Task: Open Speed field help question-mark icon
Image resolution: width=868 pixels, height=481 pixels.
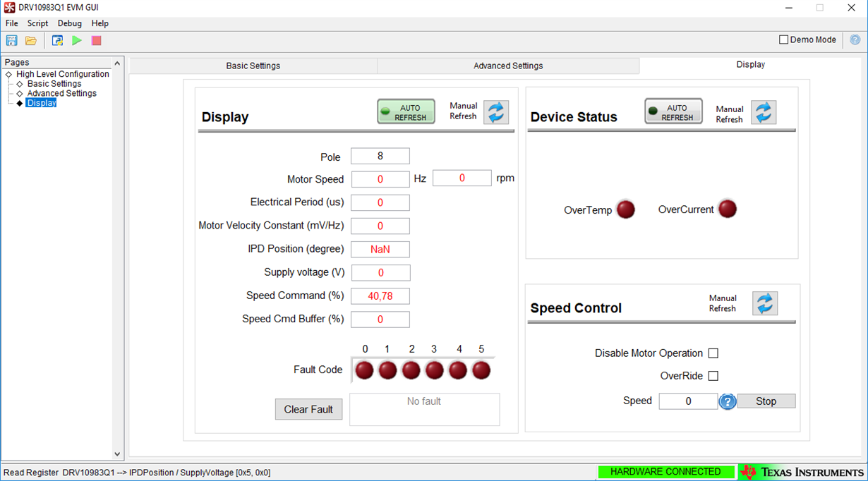Action: tap(728, 401)
